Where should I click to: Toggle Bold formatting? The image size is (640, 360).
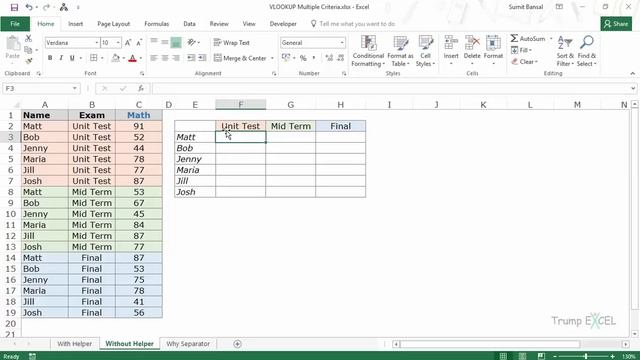50,58
